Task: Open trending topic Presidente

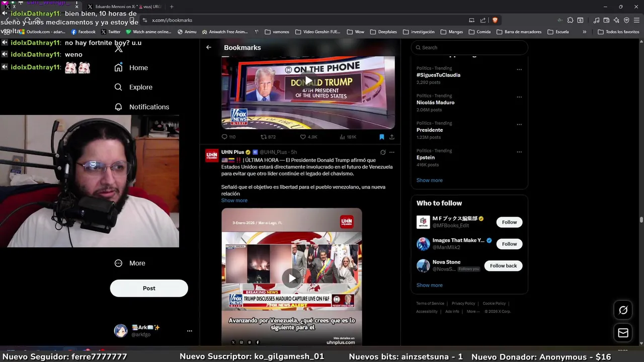Action: [430, 130]
